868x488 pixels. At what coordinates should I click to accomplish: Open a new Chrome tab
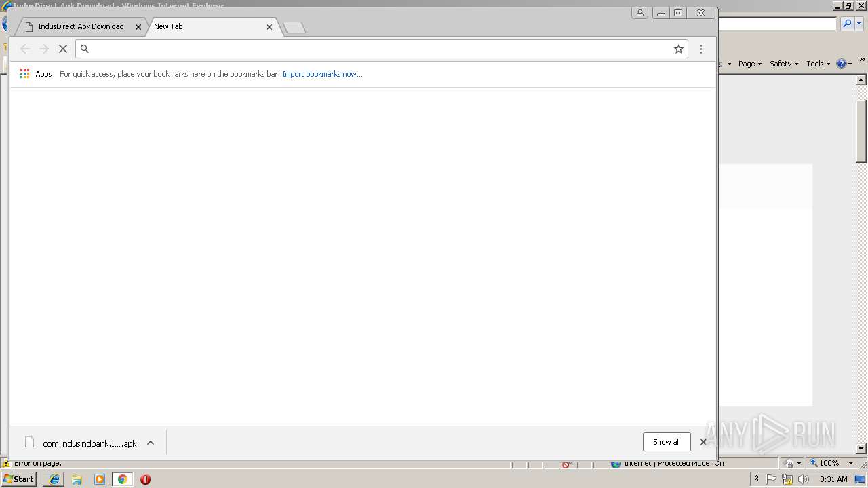294,28
